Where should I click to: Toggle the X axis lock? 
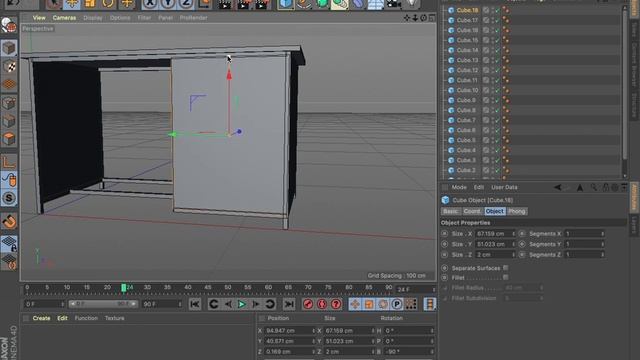(x=151, y=4)
